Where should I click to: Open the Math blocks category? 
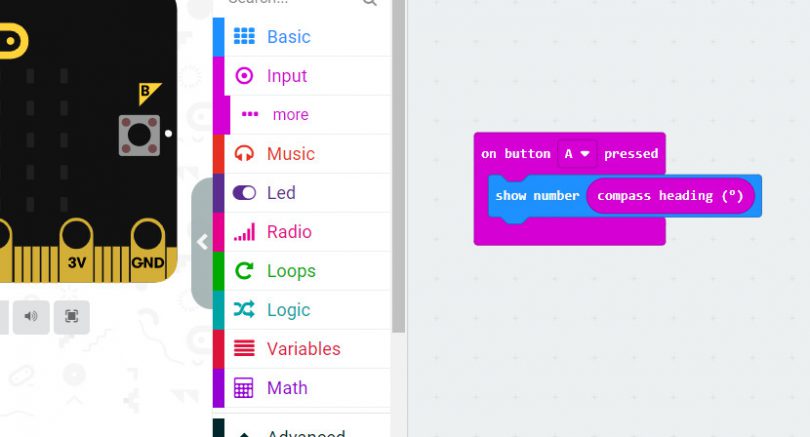click(286, 388)
